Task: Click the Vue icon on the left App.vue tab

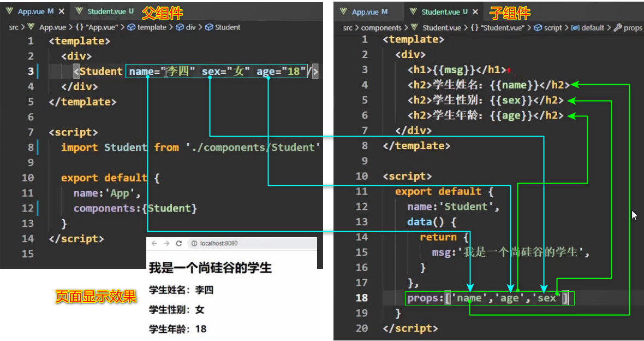Action: pos(9,10)
